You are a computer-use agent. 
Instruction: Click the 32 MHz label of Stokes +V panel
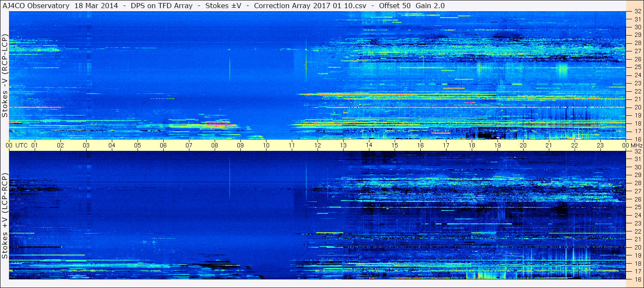tap(638, 151)
